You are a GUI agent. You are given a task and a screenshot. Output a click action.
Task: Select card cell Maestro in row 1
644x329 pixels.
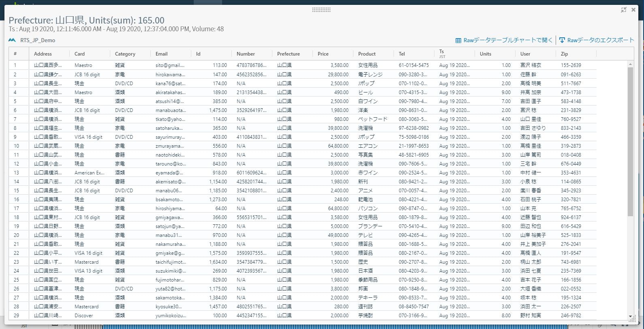point(83,65)
